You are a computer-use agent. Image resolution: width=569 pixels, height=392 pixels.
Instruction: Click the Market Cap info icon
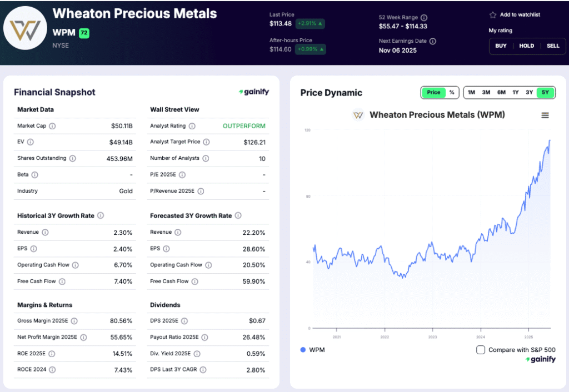coord(52,126)
